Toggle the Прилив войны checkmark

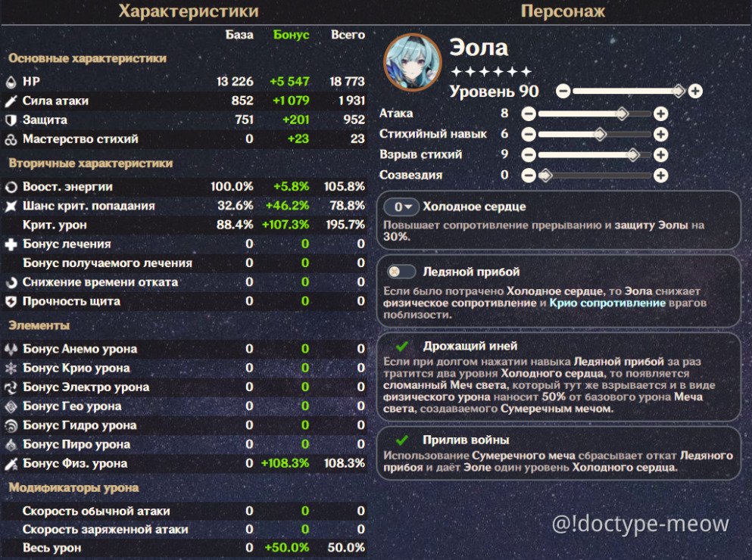point(402,440)
